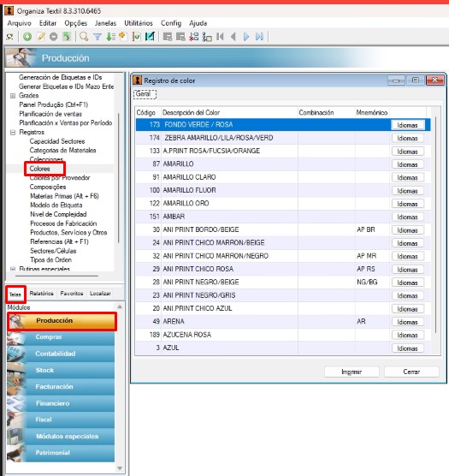This screenshot has width=449, height=476.
Task: Go to last record blue arrow
Action: click(259, 37)
